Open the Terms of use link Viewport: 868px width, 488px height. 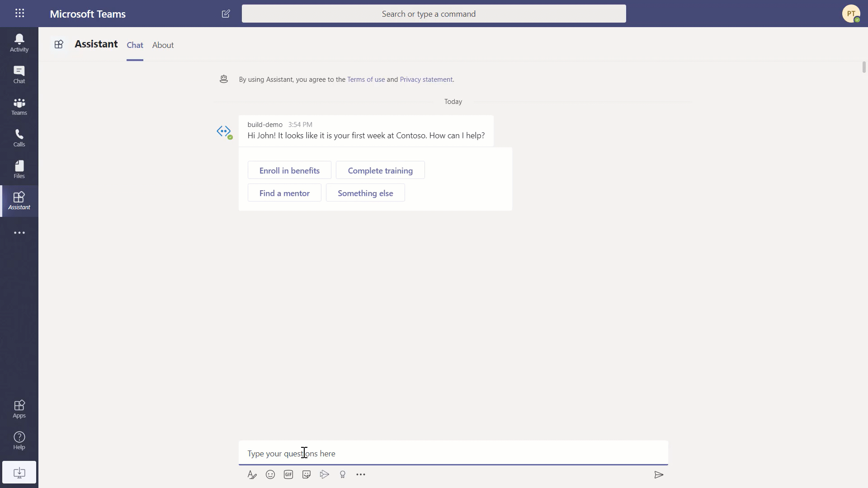[x=366, y=79]
